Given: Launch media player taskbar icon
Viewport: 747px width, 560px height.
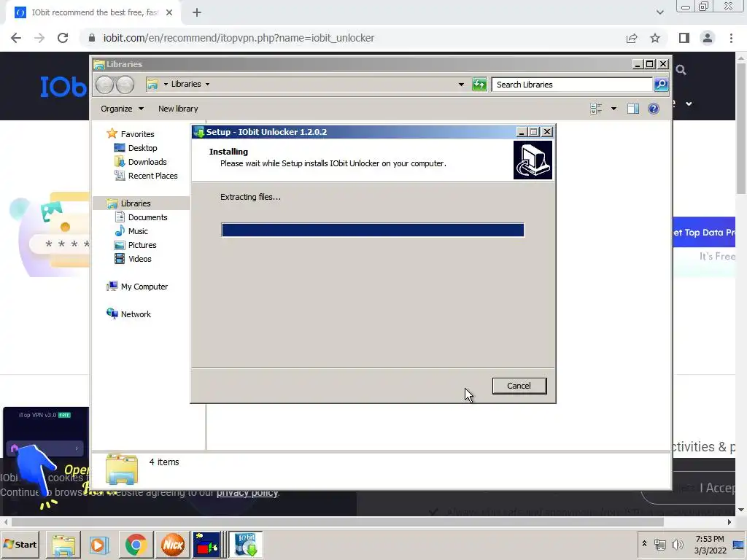Looking at the screenshot, I should pos(99,545).
